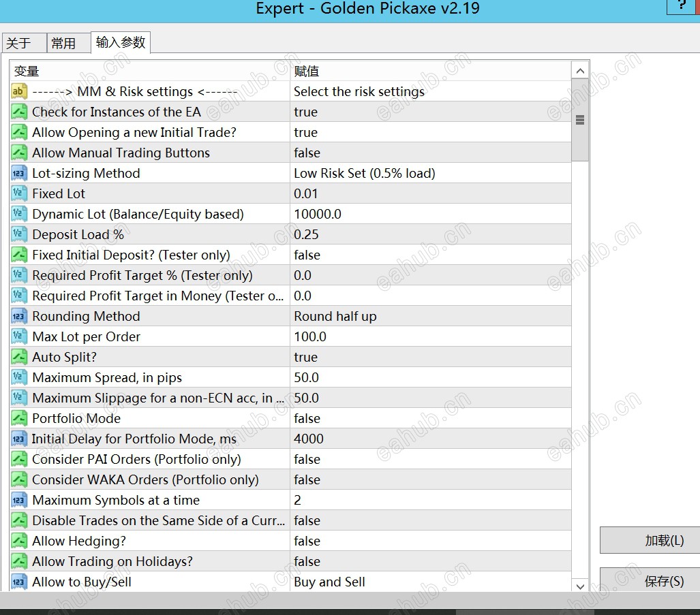Click the boolean icon for Check for Instances of the EA
Viewport: 700px width, 615px height.
click(x=19, y=112)
